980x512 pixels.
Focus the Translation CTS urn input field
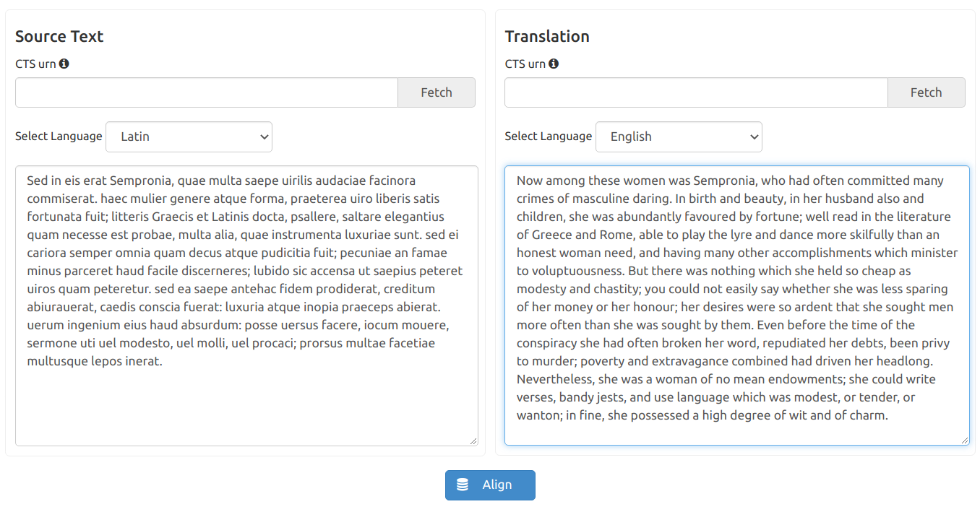(696, 92)
